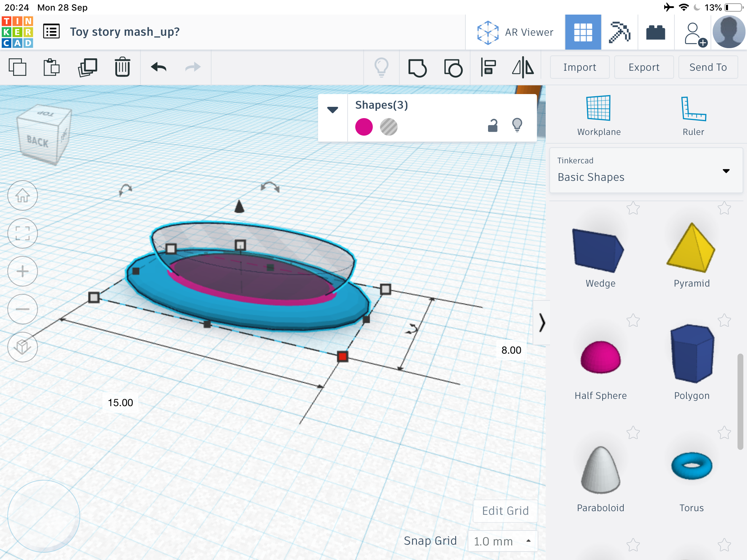Open the Align tool

click(488, 67)
